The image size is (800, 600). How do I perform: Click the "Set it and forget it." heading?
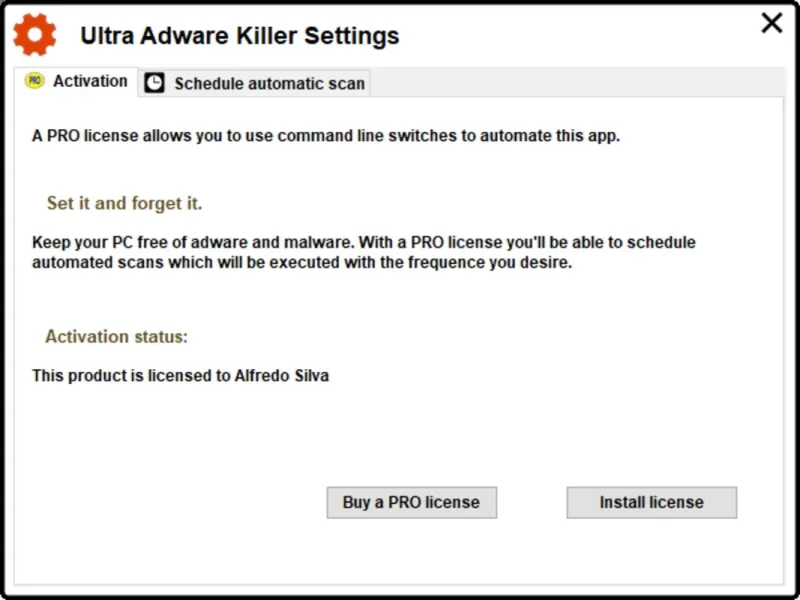[x=124, y=203]
